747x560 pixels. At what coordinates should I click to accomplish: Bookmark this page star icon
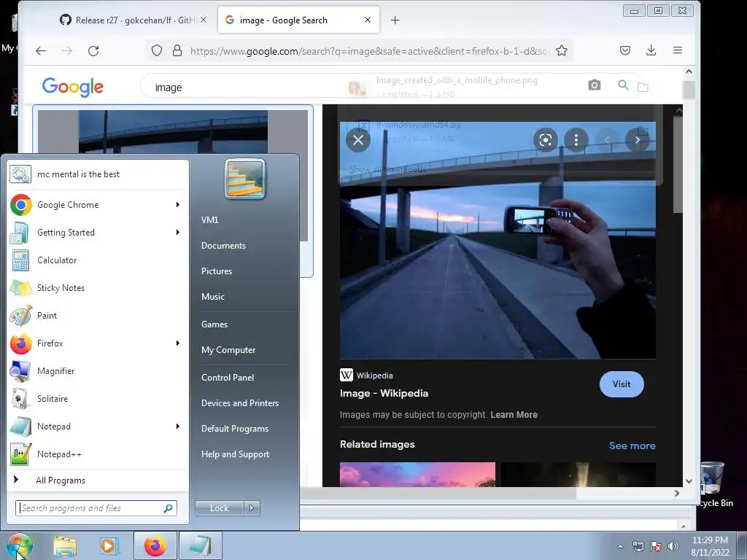[562, 50]
